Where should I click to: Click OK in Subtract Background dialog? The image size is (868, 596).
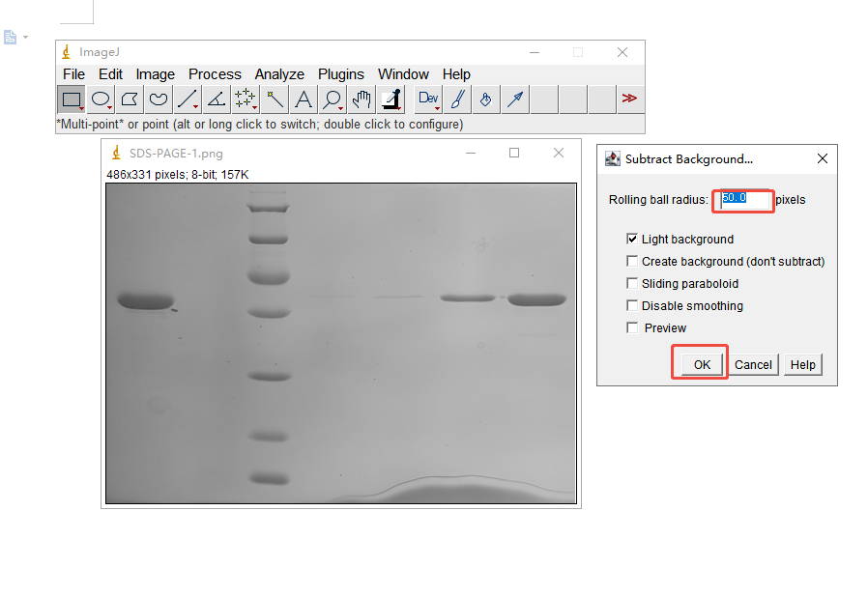click(x=701, y=364)
